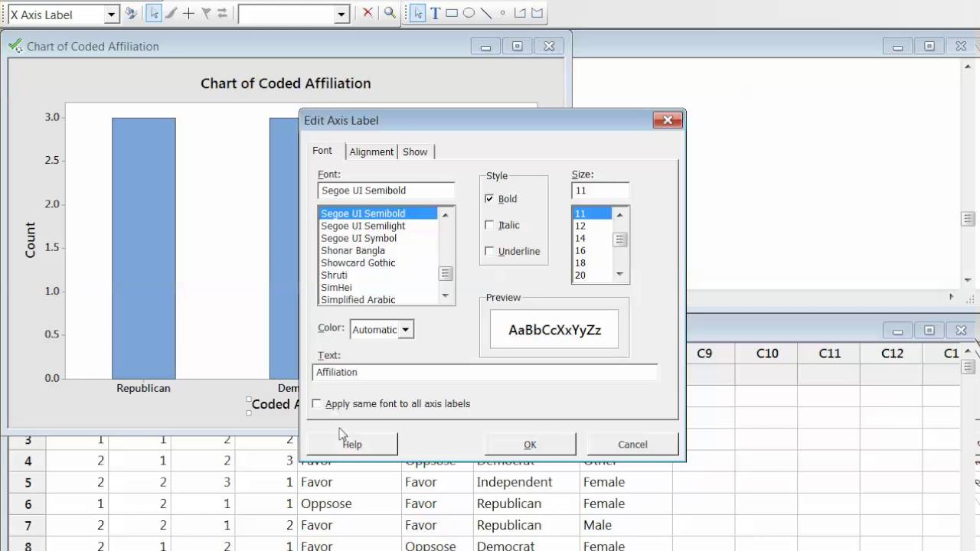The image size is (980, 551).
Task: Choose SimHei font in list
Action: pos(377,287)
